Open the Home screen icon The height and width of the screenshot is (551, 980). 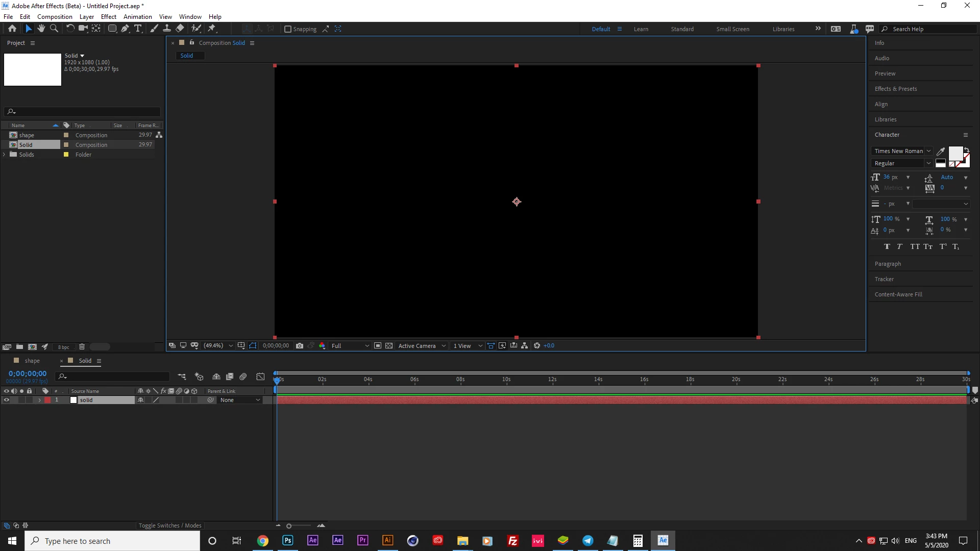pos(12,29)
